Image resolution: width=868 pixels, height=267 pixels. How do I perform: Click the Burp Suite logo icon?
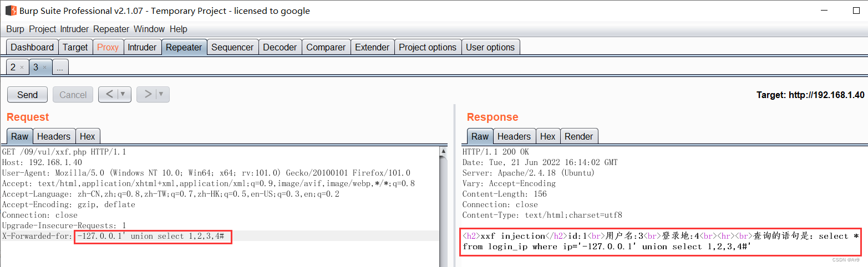[11, 11]
